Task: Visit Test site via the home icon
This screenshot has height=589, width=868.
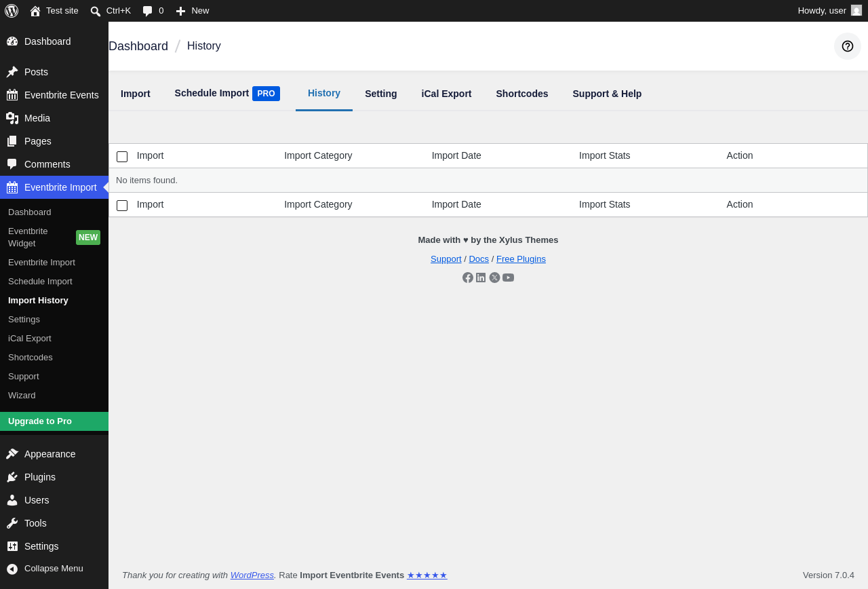Action: [35, 11]
